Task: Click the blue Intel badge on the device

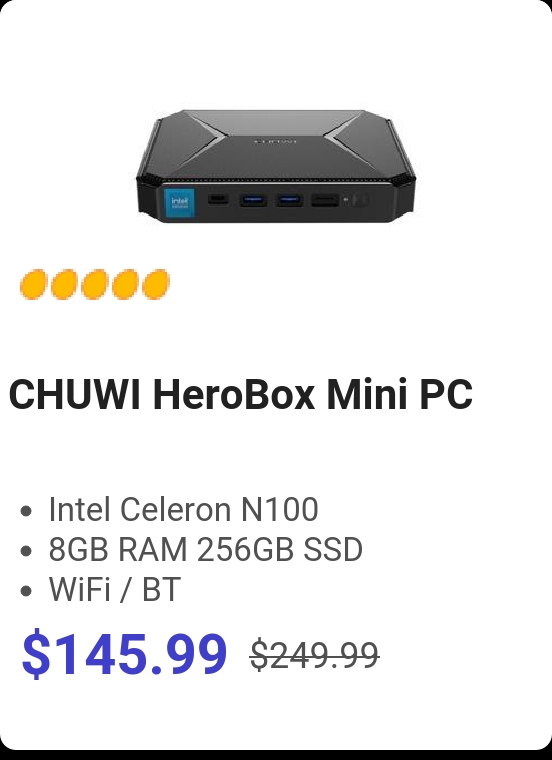Action: coord(180,203)
